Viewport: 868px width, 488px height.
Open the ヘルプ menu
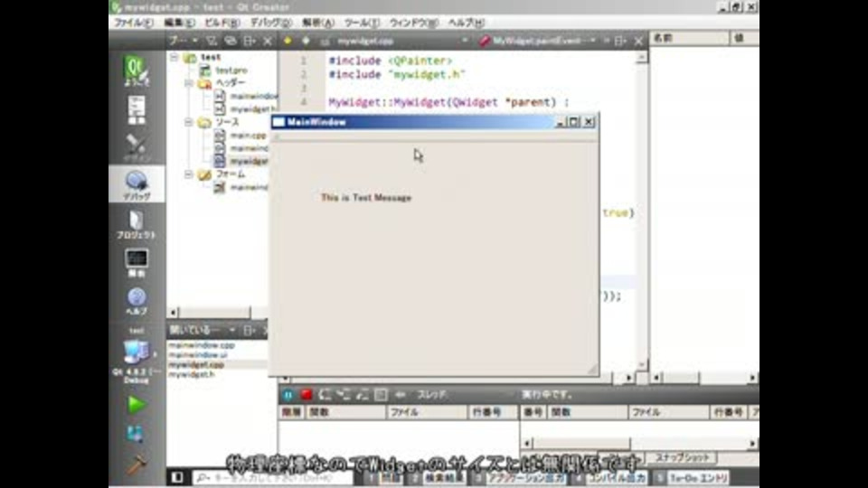(x=467, y=23)
